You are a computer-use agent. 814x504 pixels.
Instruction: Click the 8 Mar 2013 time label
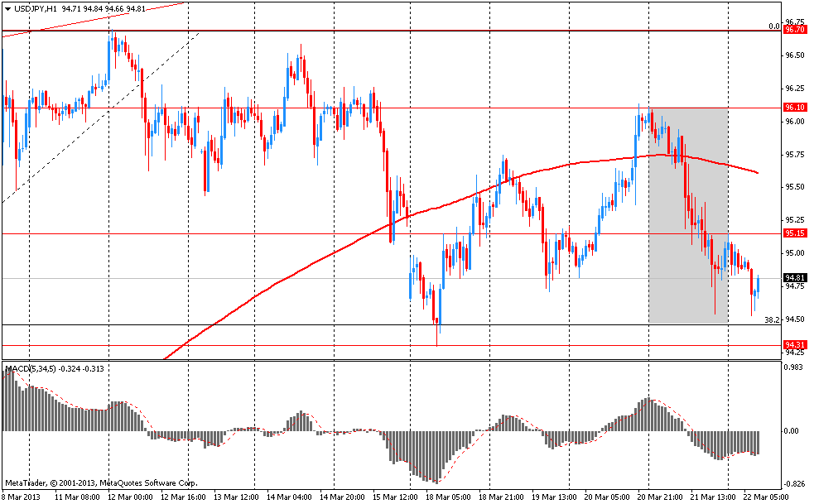pos(22,497)
